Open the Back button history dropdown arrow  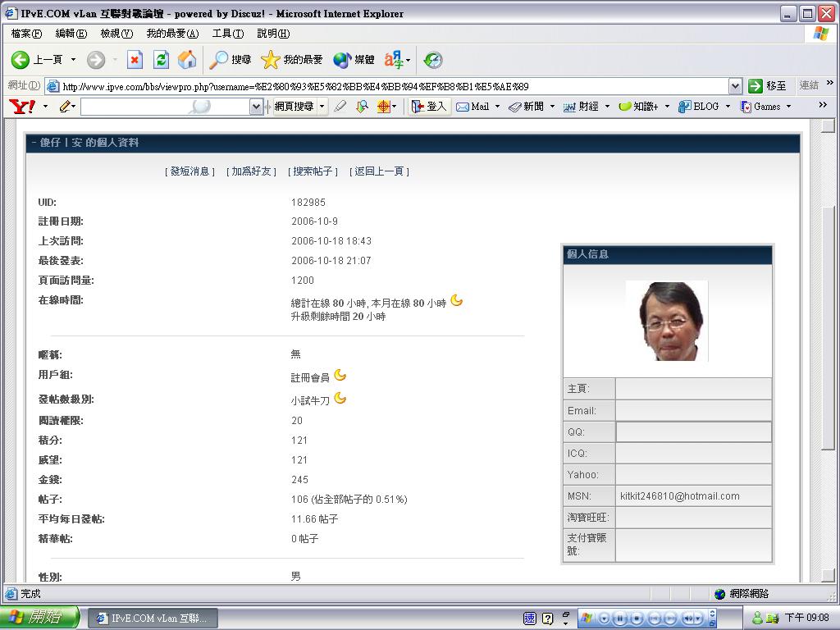tap(73, 60)
